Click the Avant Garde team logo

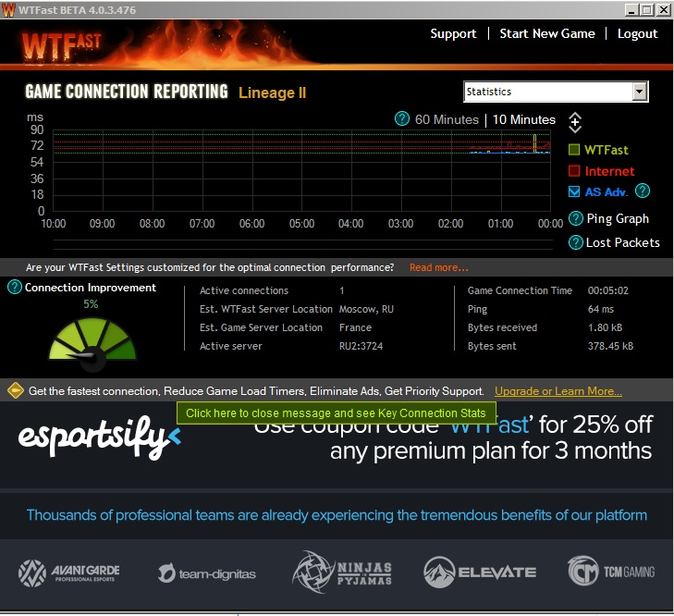69,573
